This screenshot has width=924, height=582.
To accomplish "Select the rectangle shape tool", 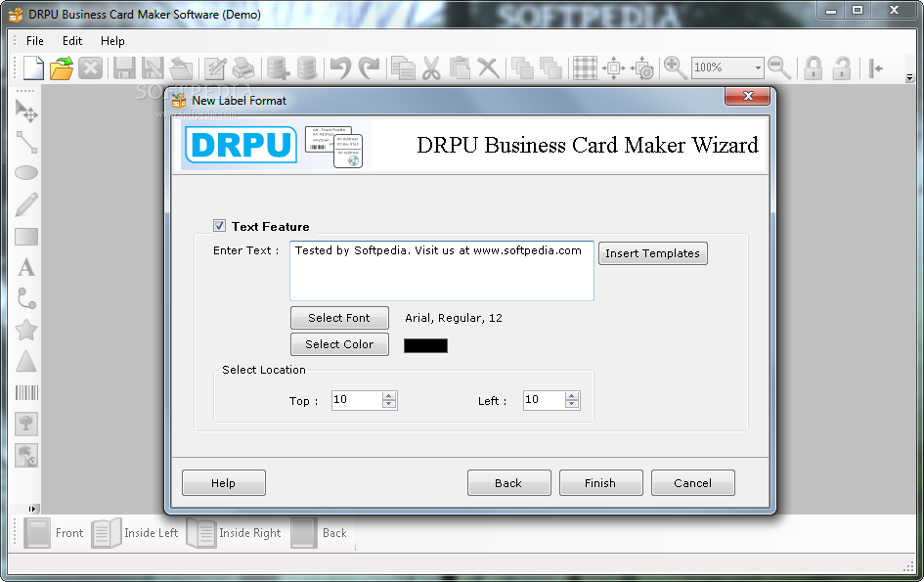I will 26,237.
